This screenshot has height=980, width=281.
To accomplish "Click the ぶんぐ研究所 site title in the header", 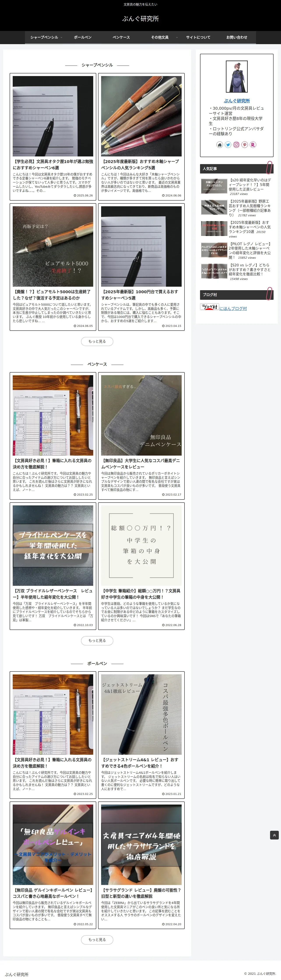I will (x=140, y=19).
